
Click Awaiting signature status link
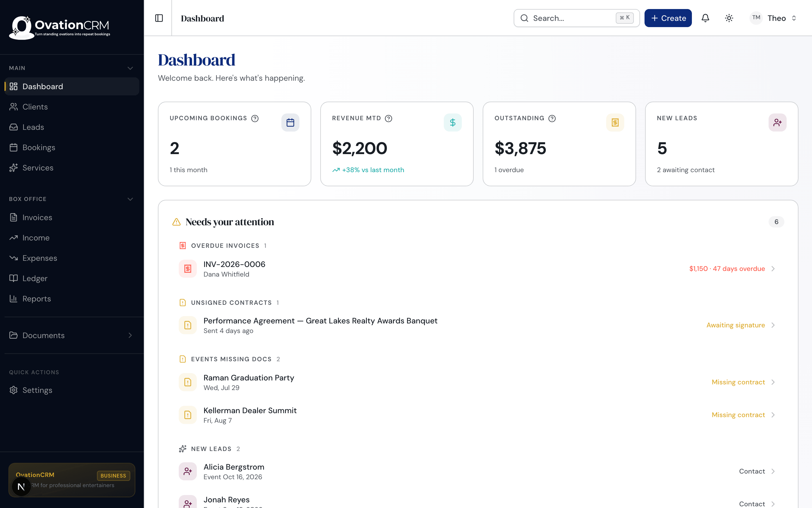[x=736, y=325]
